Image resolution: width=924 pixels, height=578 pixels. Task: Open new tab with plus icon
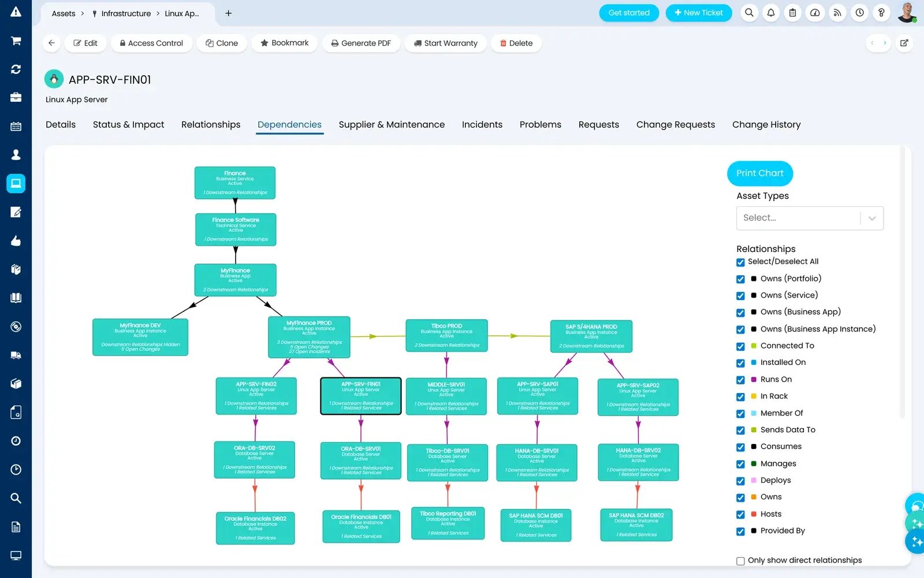click(x=228, y=13)
